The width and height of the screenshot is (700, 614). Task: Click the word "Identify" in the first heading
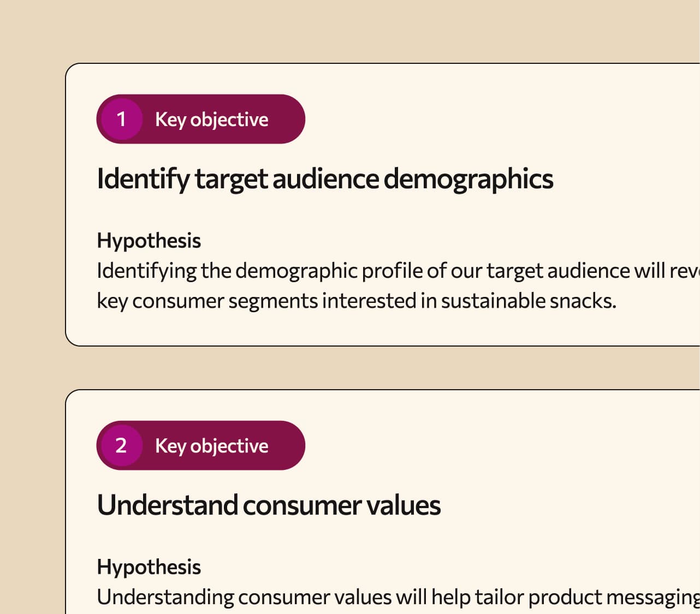(143, 179)
